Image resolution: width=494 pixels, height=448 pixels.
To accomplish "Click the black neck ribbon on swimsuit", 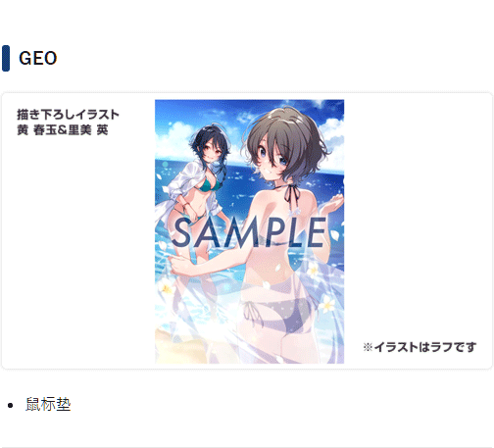I will (x=292, y=191).
